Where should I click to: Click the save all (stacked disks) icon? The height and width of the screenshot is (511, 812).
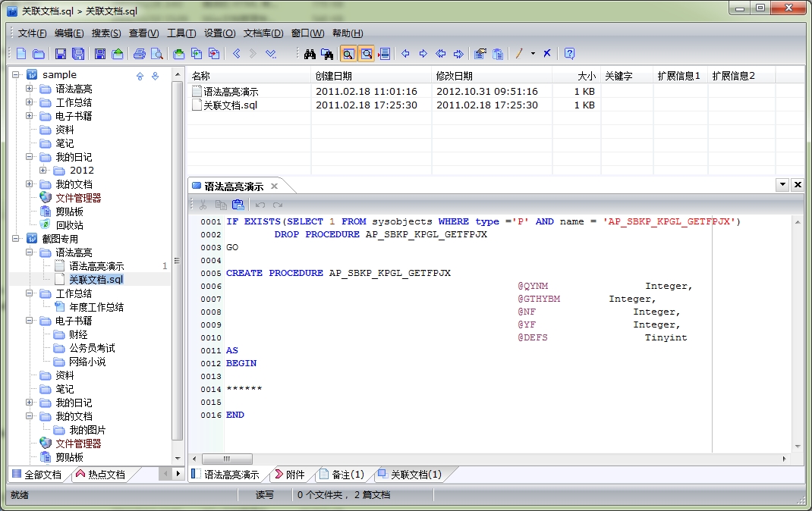point(77,54)
